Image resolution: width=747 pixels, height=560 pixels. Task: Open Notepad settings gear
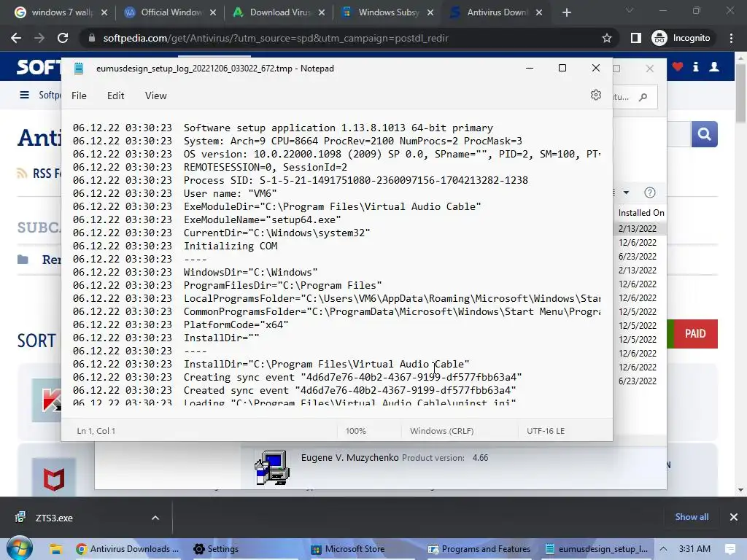595,96
